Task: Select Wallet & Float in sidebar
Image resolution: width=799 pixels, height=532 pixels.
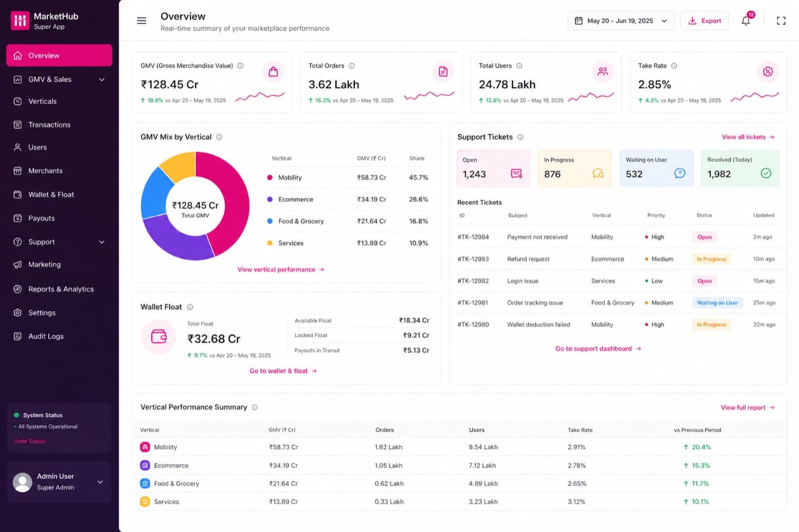Action: (59, 194)
